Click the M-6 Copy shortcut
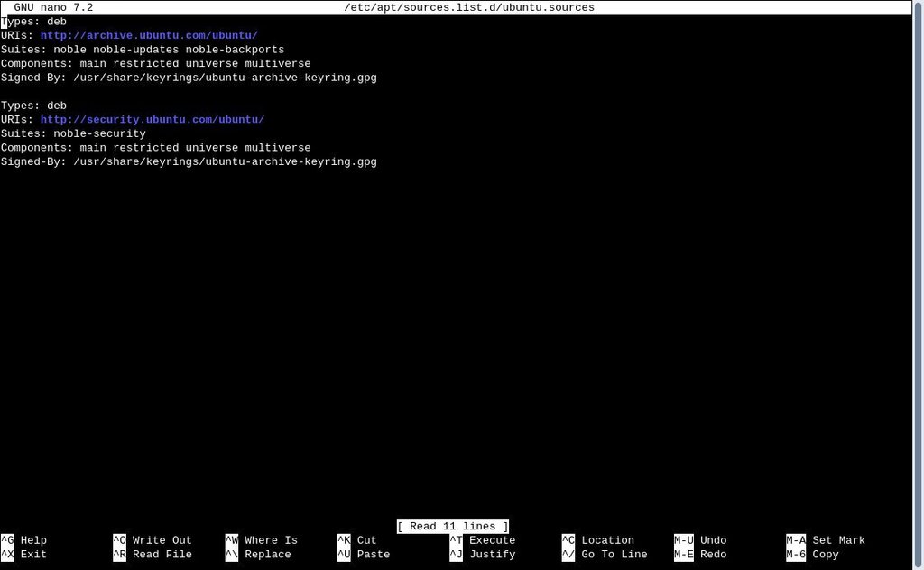Screen dimensions: 924x570 [813, 554]
